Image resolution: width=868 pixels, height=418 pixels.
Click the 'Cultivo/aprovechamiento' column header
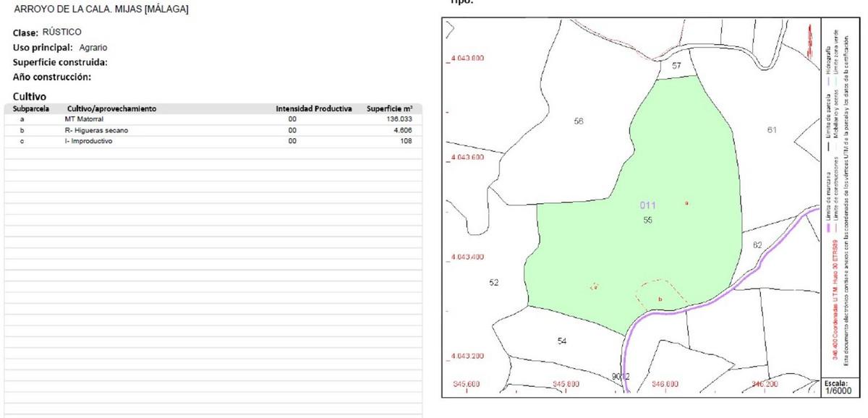pyautogui.click(x=111, y=109)
